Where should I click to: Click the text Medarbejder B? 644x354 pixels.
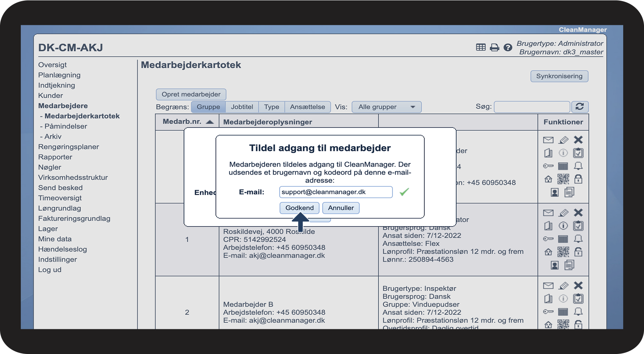click(248, 304)
